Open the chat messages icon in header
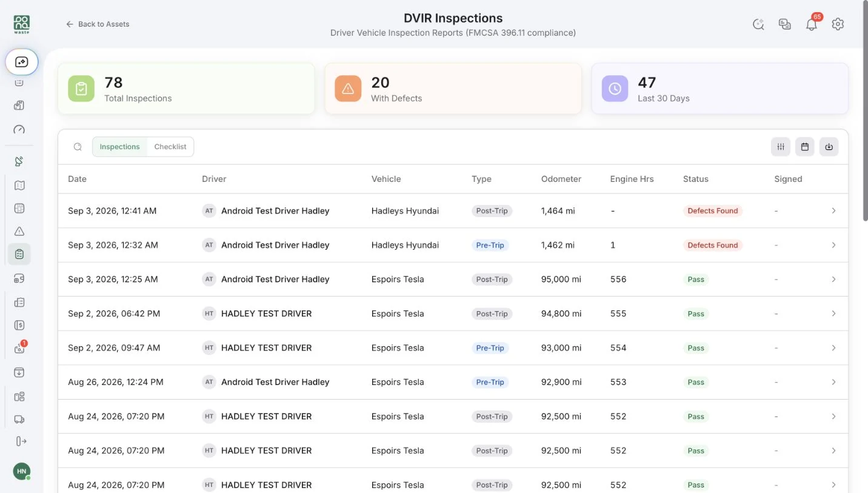The height and width of the screenshot is (493, 868). 785,24
